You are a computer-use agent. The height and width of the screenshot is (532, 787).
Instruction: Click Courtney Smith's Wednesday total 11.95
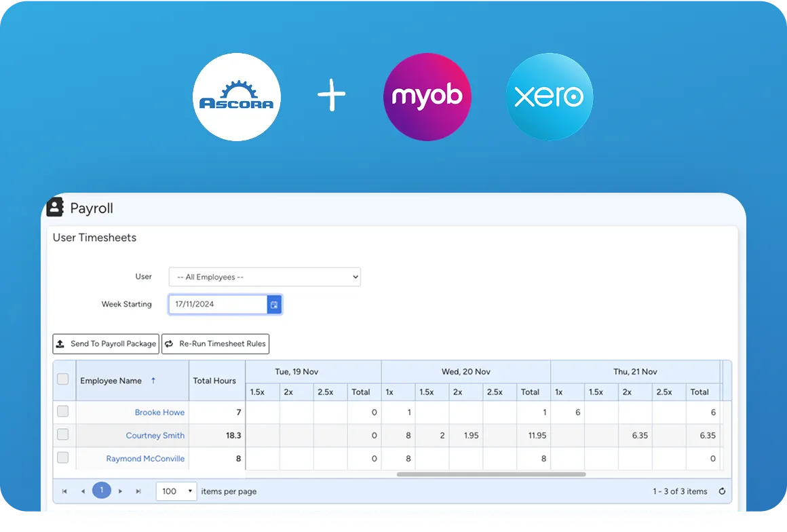(x=537, y=436)
